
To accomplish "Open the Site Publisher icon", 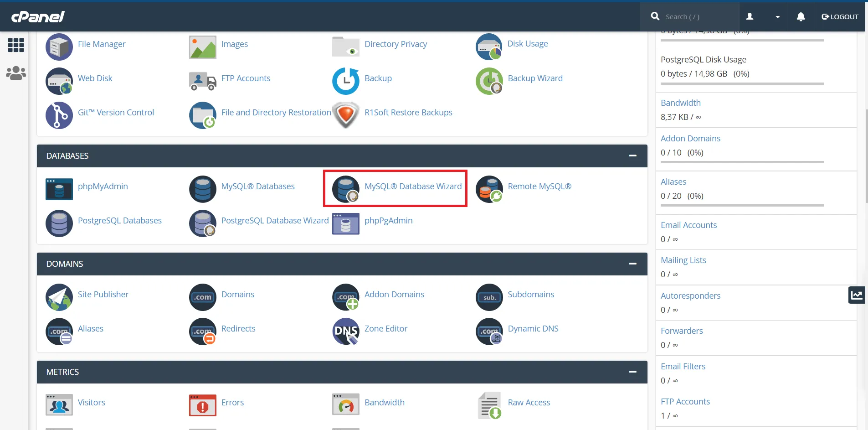I will [59, 297].
